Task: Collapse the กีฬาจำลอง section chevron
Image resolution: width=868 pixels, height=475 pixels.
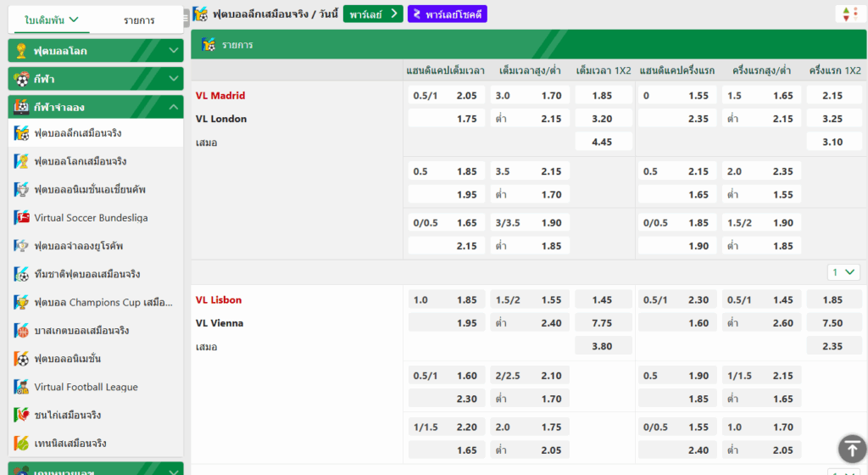Action: 173,107
